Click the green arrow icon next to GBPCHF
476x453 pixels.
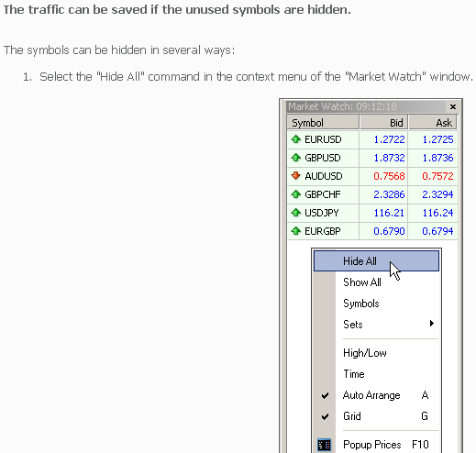295,194
